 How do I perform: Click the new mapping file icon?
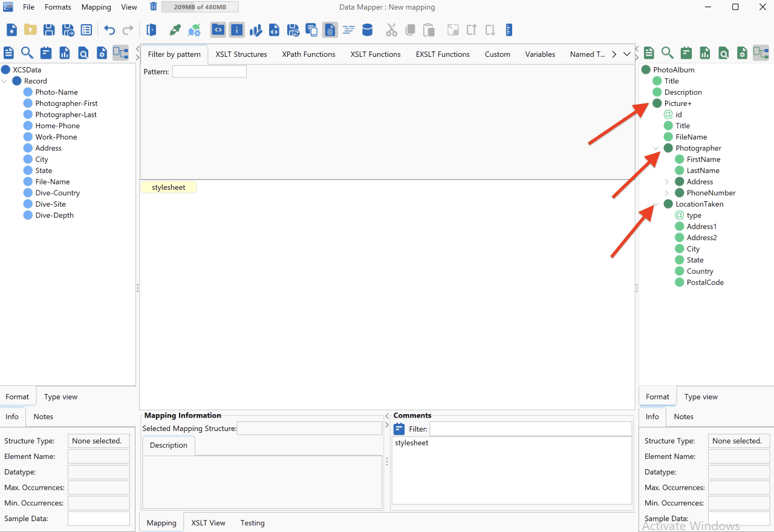pos(11,30)
